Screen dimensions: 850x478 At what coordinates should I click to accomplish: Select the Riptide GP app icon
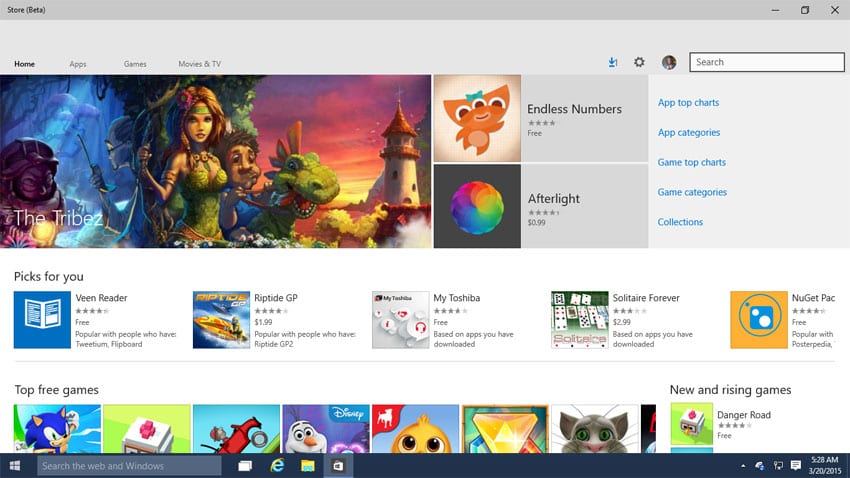pos(221,320)
